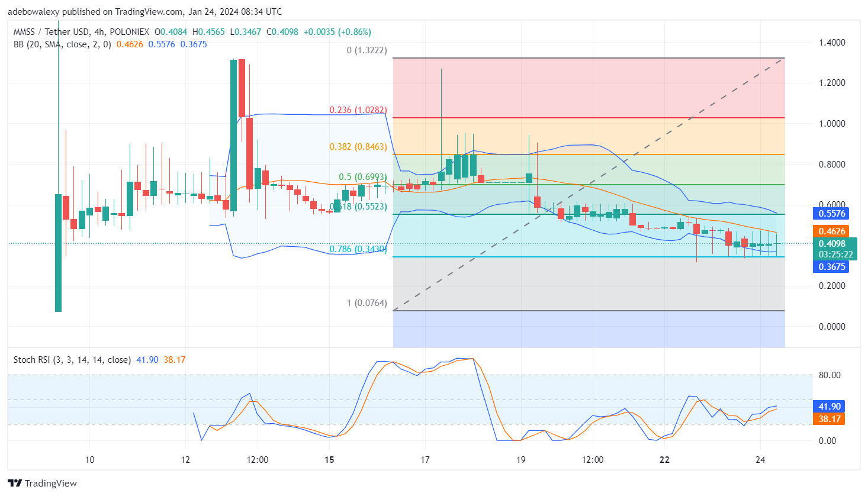Click the orange 0.4626 basis price tag
Screen dimensions: 868x496
pos(831,231)
